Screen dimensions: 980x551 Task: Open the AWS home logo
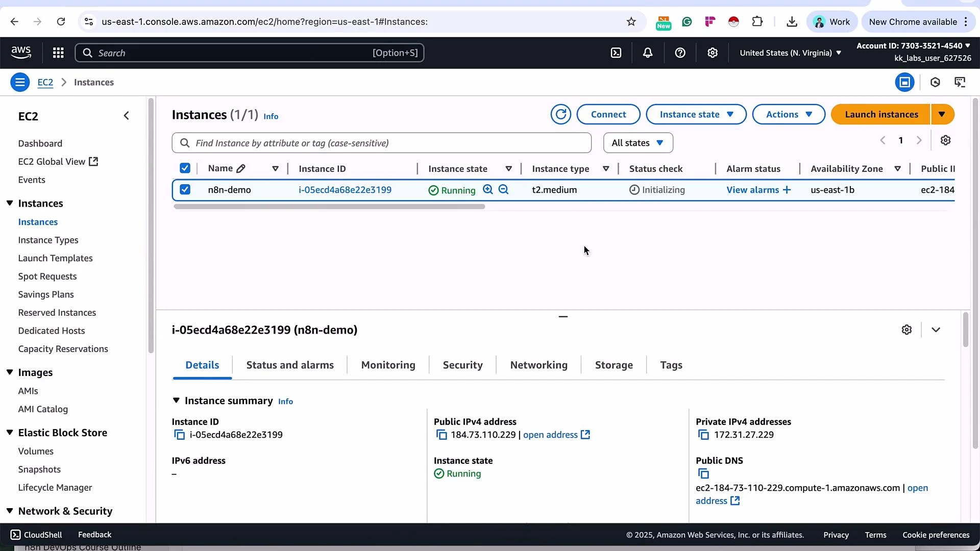pyautogui.click(x=21, y=53)
